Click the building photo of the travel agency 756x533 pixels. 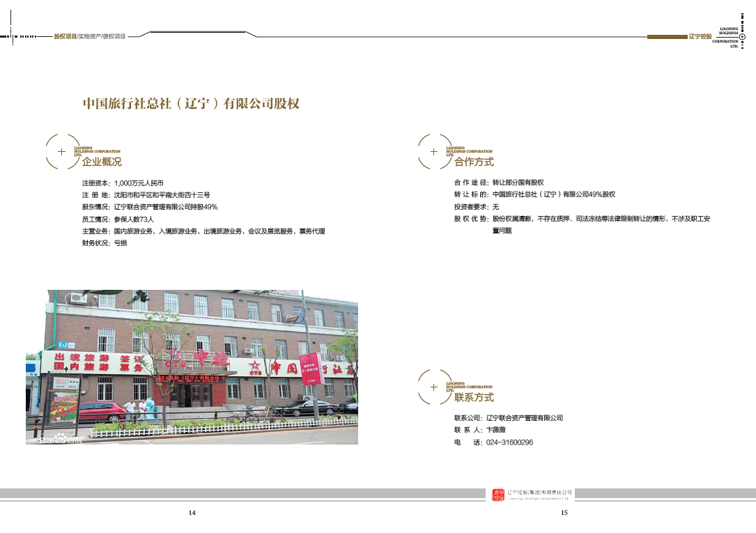[x=192, y=366]
